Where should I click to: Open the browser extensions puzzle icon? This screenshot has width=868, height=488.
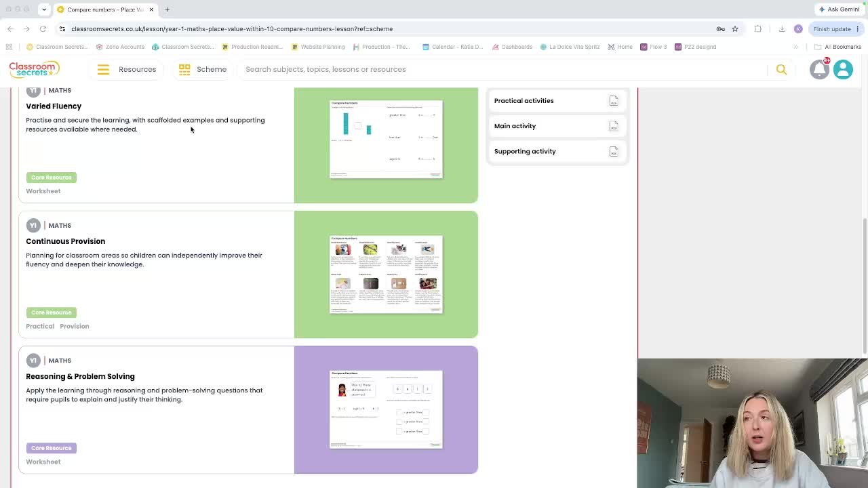[758, 29]
